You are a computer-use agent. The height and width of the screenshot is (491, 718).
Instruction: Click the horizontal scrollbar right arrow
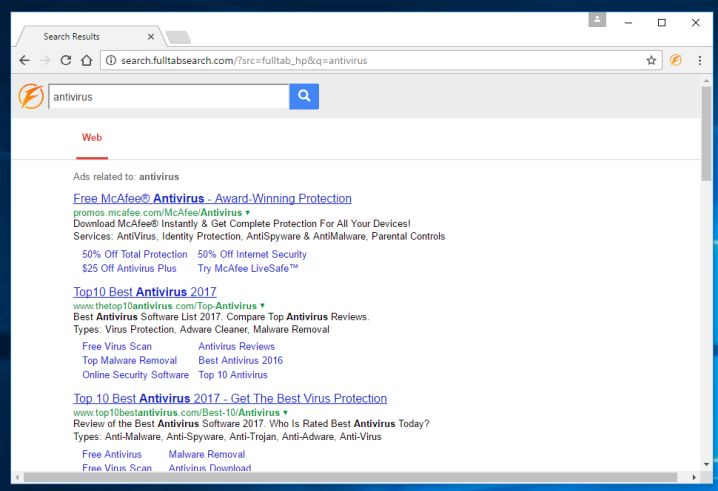coord(694,477)
